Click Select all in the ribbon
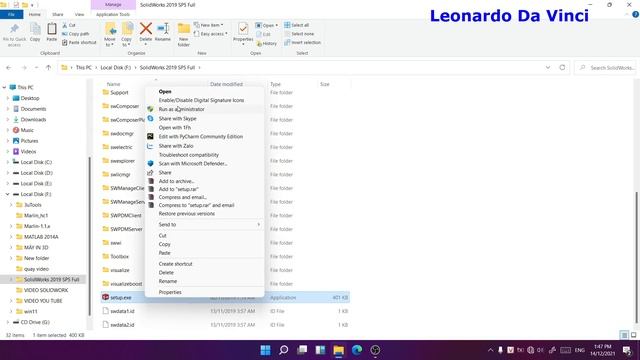Image resolution: width=640 pixels, height=360 pixels. [x=296, y=25]
